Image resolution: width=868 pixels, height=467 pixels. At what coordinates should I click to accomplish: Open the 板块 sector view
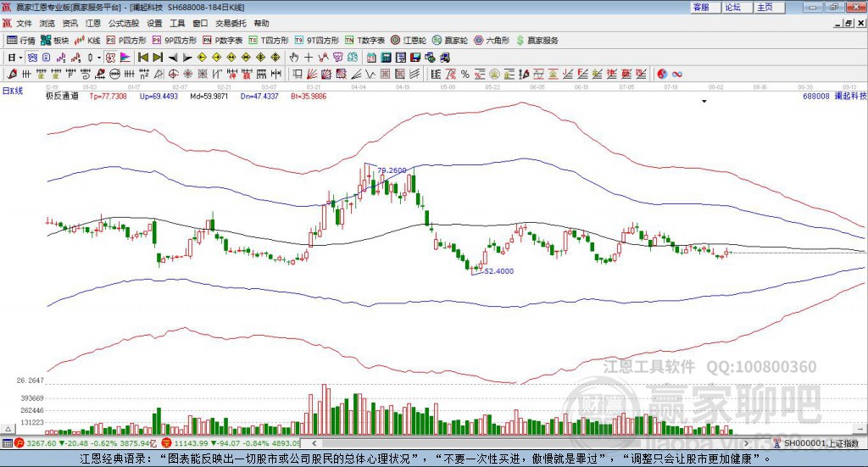point(54,41)
